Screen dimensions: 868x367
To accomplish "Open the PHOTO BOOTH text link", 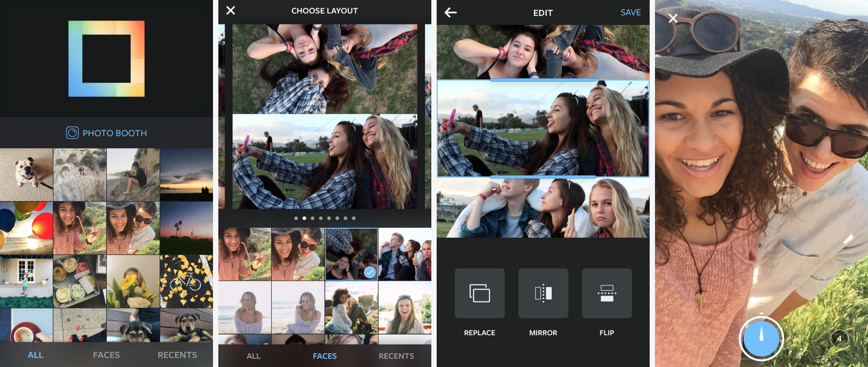I will tap(114, 133).
